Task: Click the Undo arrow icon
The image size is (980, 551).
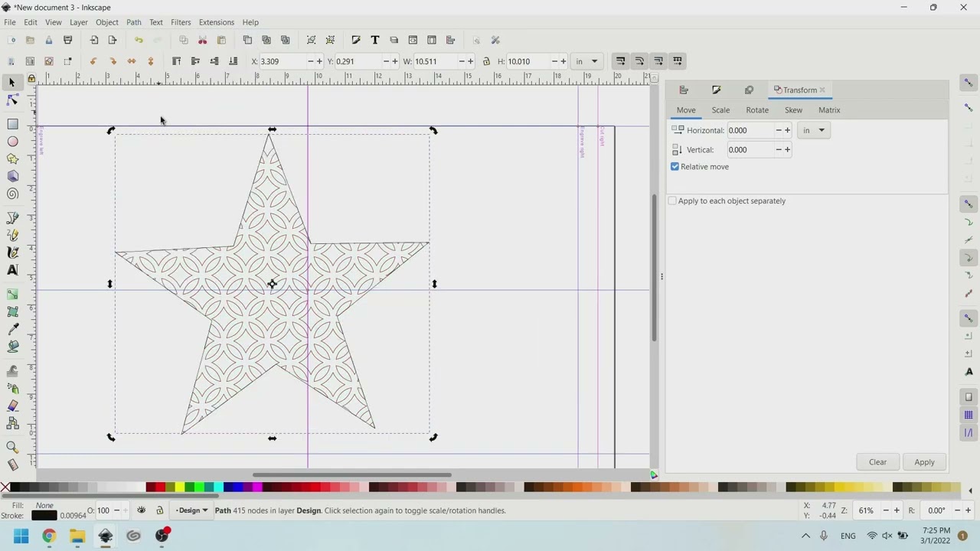Action: tap(139, 40)
